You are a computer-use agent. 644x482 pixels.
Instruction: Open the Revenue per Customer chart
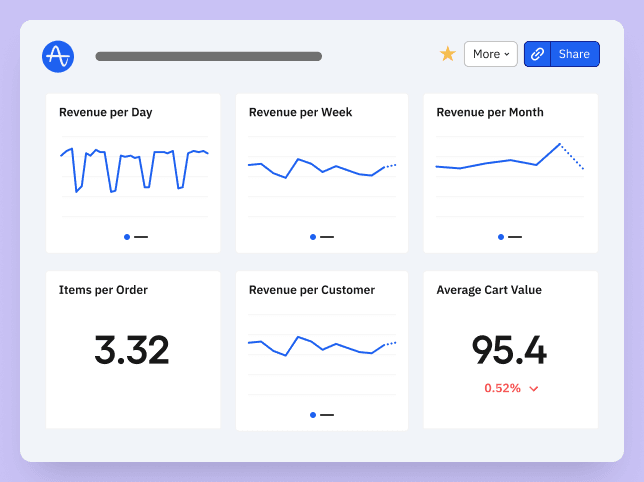[x=321, y=348]
